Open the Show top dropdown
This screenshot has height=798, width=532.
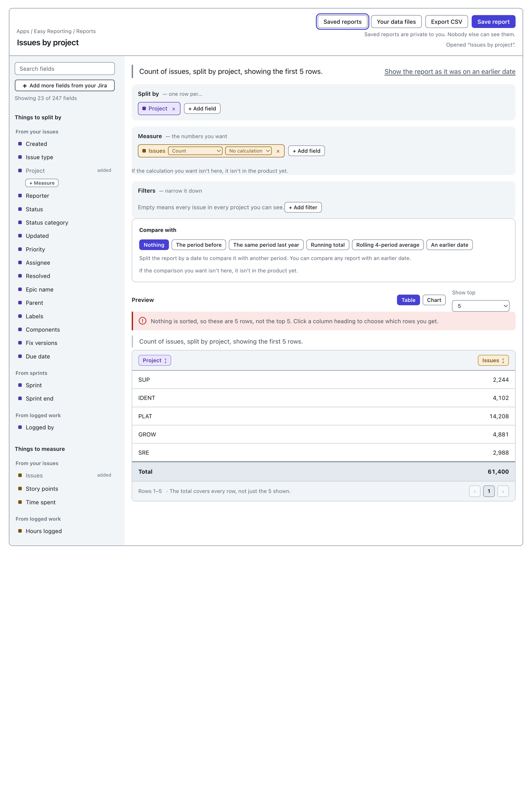[x=480, y=306]
